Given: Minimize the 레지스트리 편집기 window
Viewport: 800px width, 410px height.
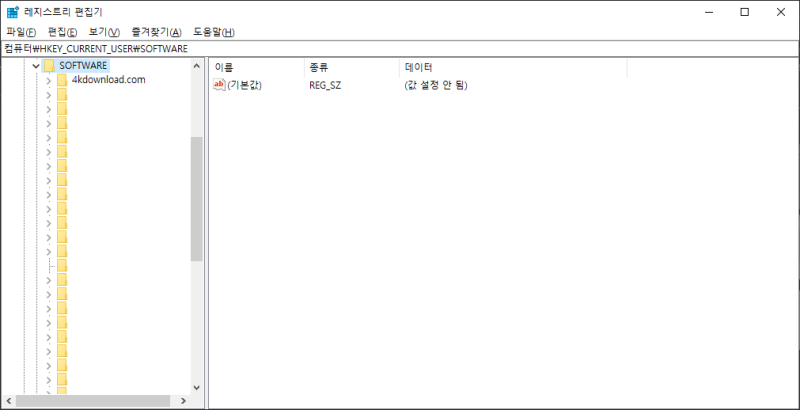Looking at the screenshot, I should (x=709, y=12).
